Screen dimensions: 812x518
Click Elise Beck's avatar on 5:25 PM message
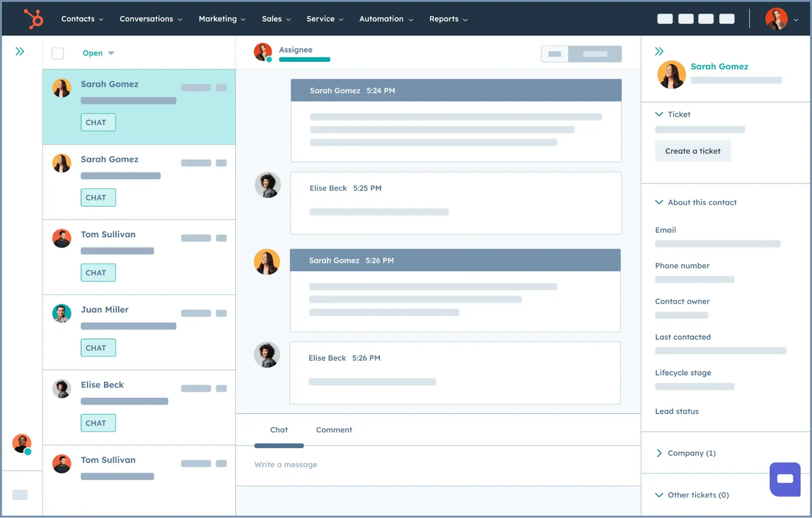click(x=268, y=185)
